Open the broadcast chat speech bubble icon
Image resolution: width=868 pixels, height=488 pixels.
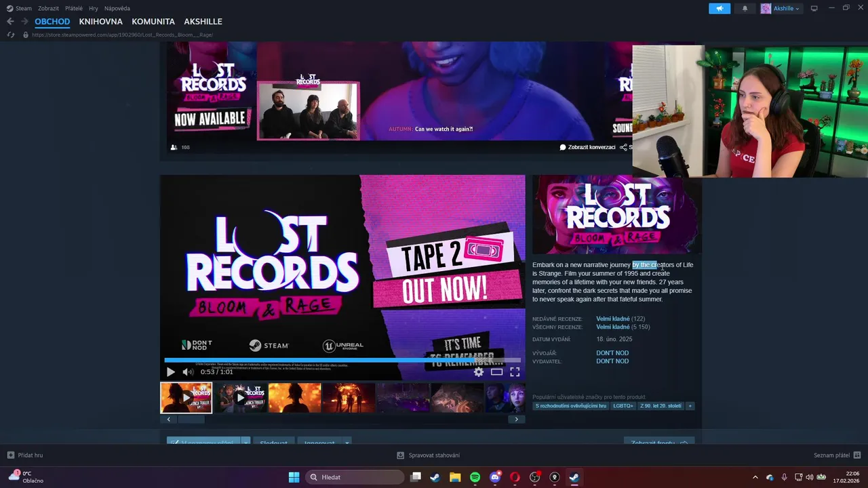563,147
